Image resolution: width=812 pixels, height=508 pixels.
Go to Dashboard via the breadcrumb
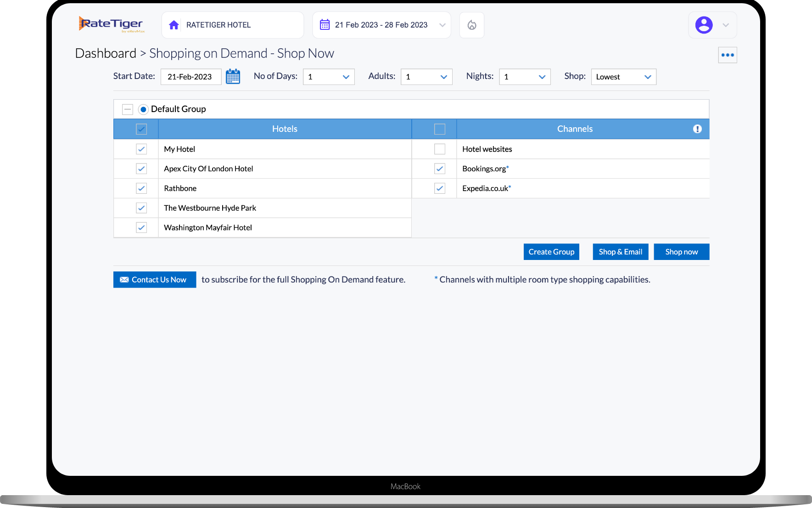coord(106,53)
